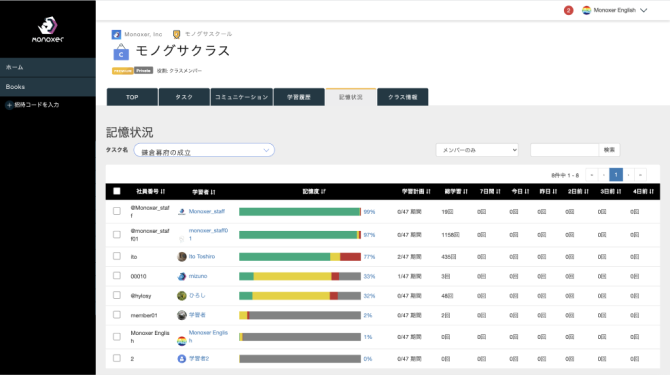Click the Monoxer logo in sidebar
Viewport: 670px width, 375px height.
click(x=48, y=29)
